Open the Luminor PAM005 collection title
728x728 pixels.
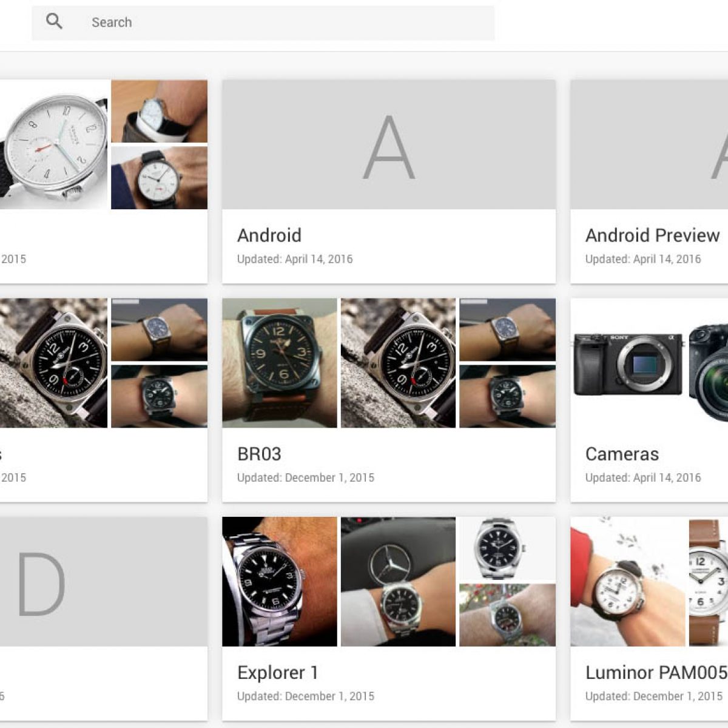pos(655,672)
